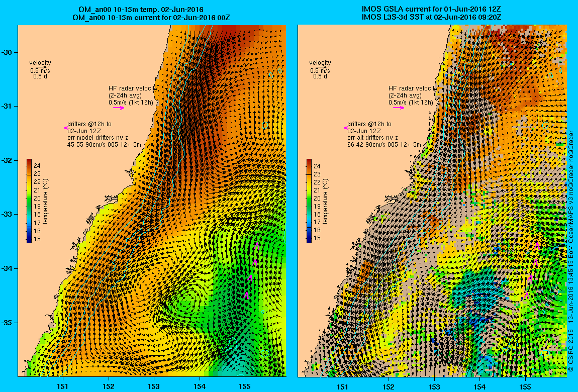Click the magenta HF radar arrow in right map
Screen dimensions: 578x392
[399, 108]
